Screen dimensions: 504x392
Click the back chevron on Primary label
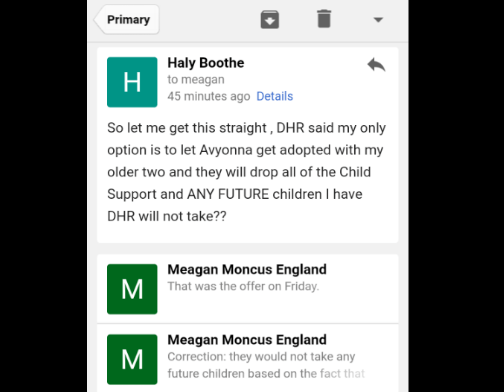97,20
